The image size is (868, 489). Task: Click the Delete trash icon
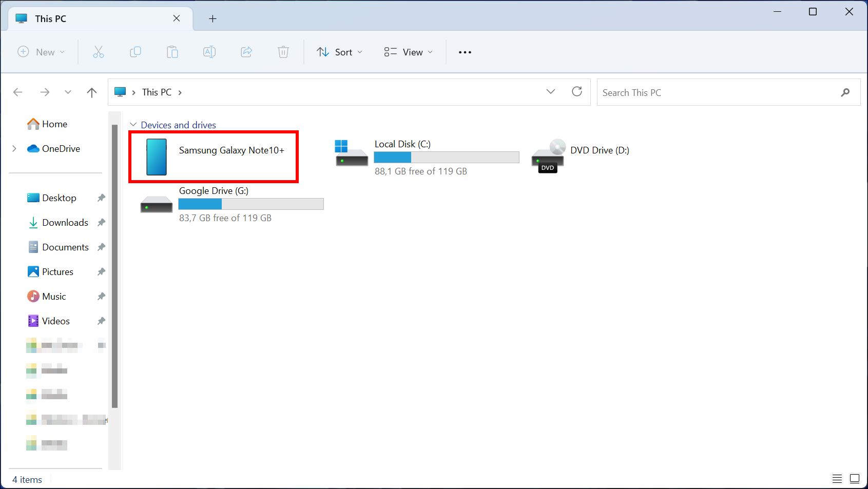point(283,52)
